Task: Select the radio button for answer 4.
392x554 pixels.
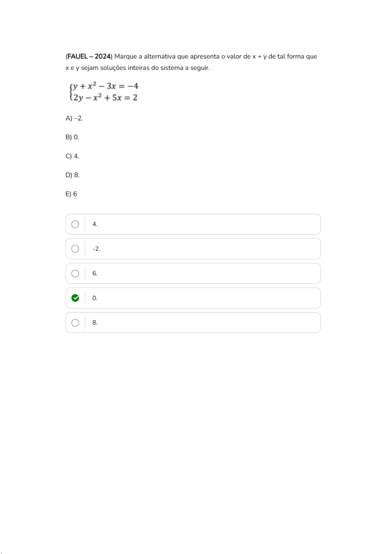Action: point(75,224)
